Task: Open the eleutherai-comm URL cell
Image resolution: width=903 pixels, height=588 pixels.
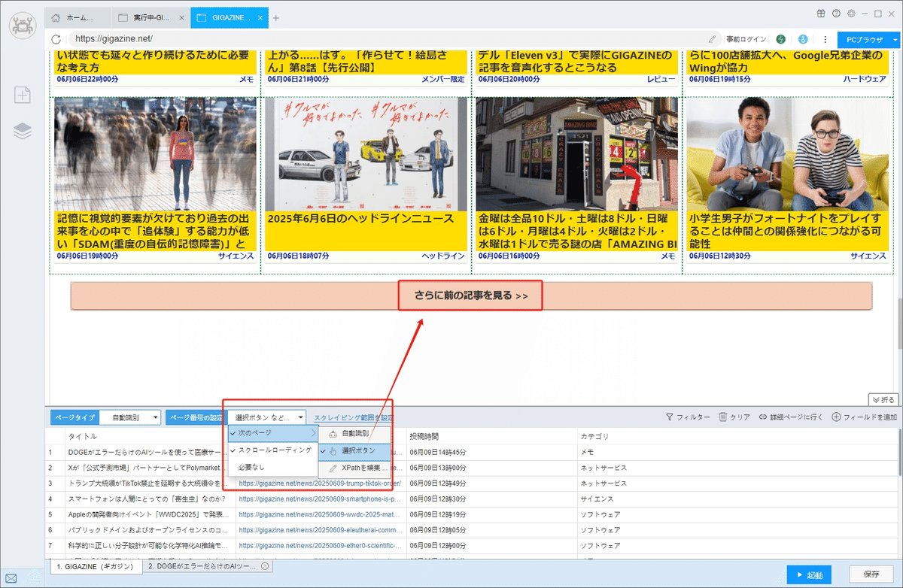Action: tap(320, 530)
